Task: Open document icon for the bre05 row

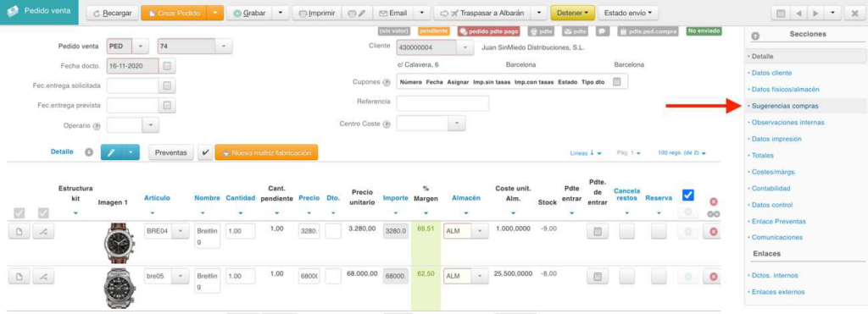Action: (19, 277)
